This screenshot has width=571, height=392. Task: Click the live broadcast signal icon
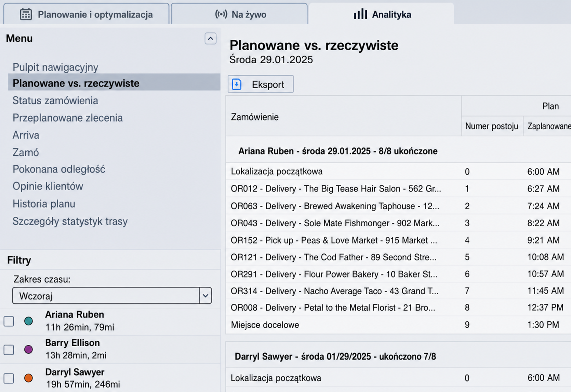point(221,14)
